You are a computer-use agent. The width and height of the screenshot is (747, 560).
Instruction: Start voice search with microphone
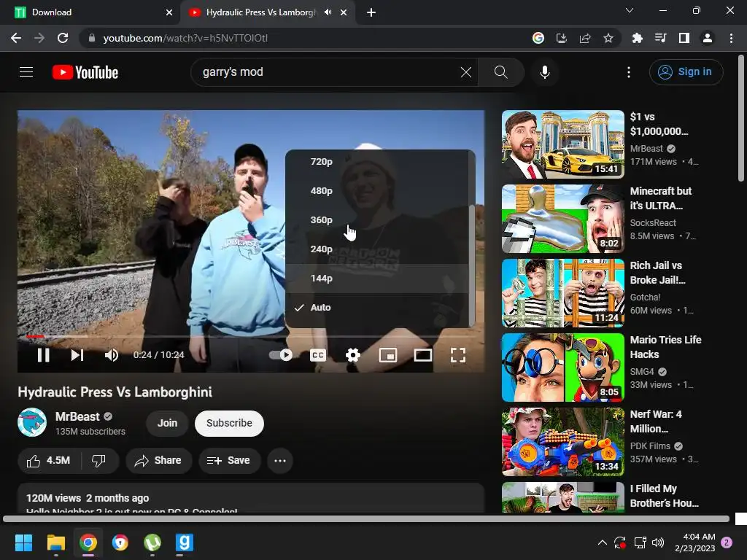tap(544, 72)
